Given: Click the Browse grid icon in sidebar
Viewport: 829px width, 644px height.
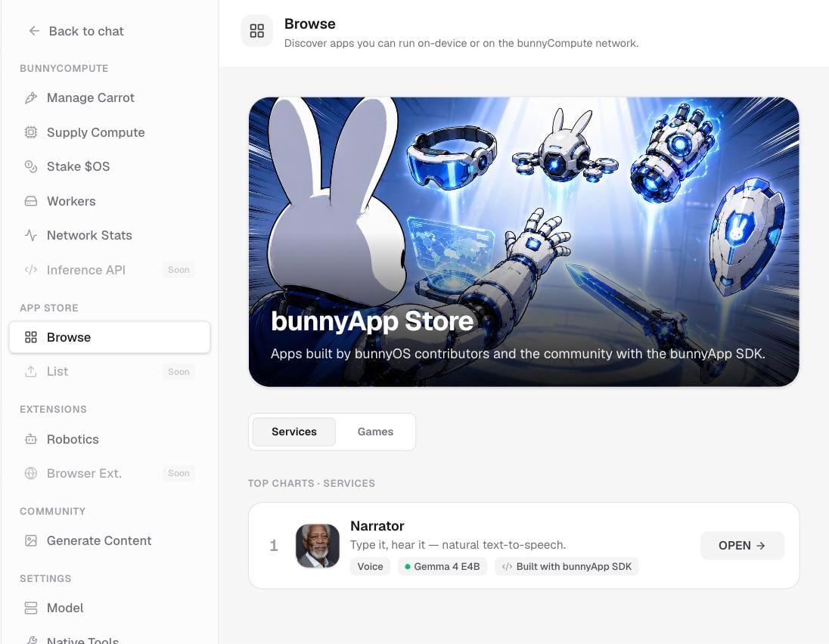Looking at the screenshot, I should (31, 337).
